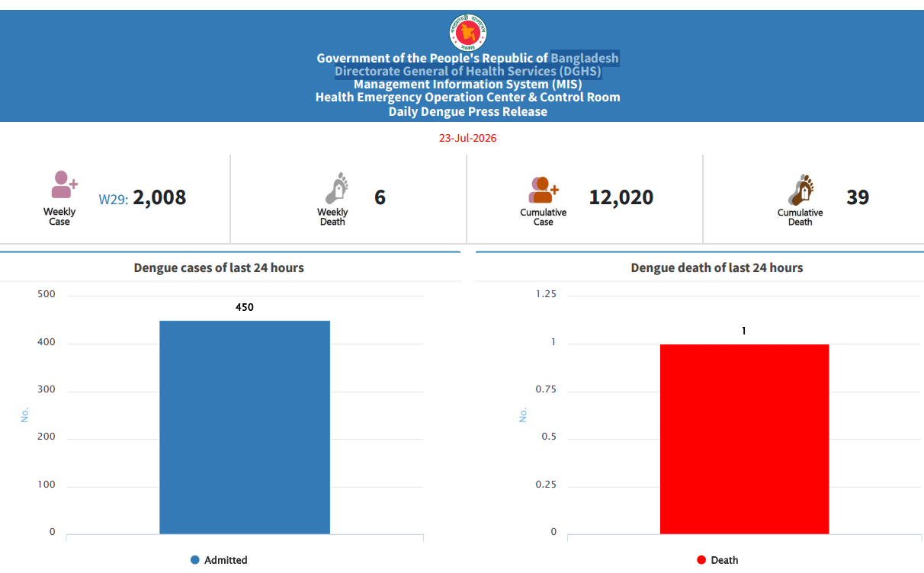
Task: Click the Weekly Case person icon
Action: click(x=64, y=185)
